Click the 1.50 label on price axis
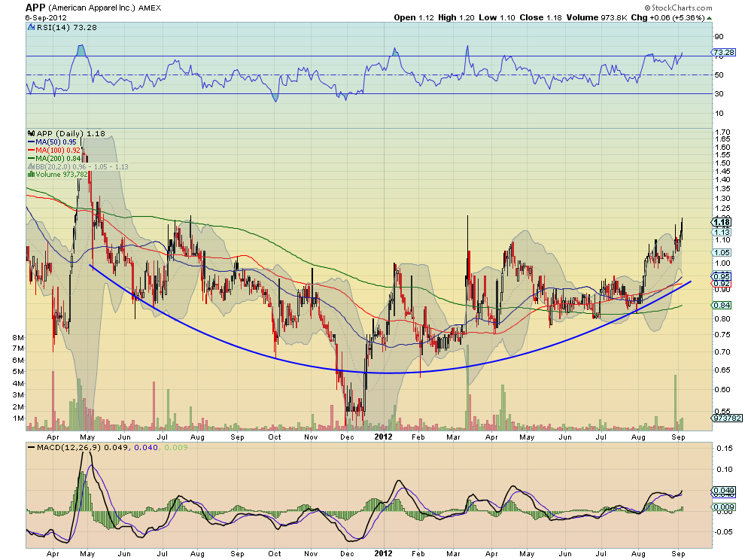The width and height of the screenshot is (745, 560). click(x=722, y=163)
